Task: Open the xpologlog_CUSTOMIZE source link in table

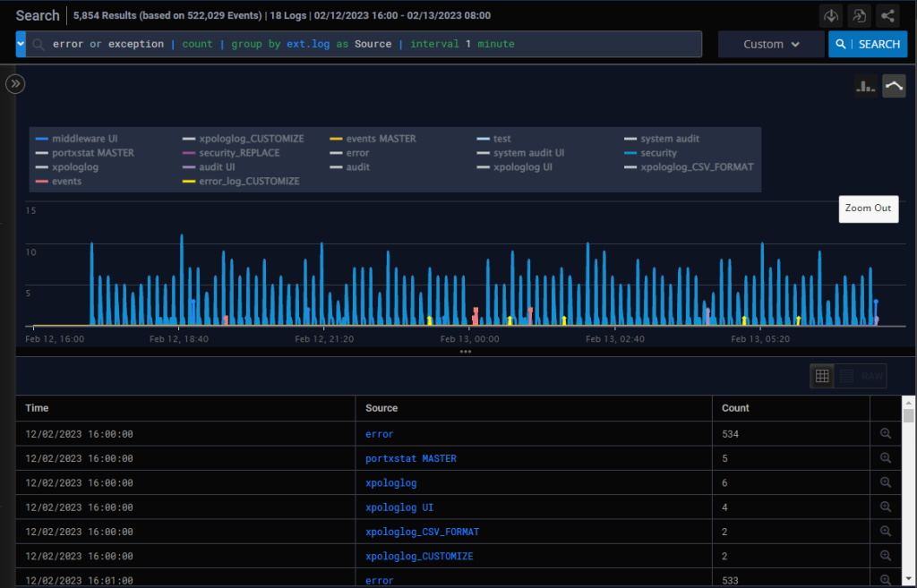Action: [x=419, y=556]
